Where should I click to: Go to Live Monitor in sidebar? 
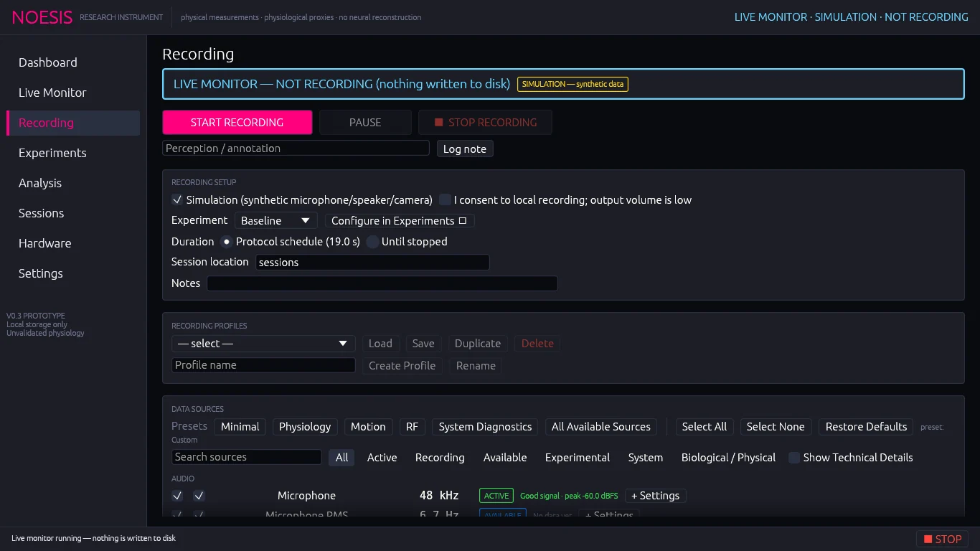[72, 93]
